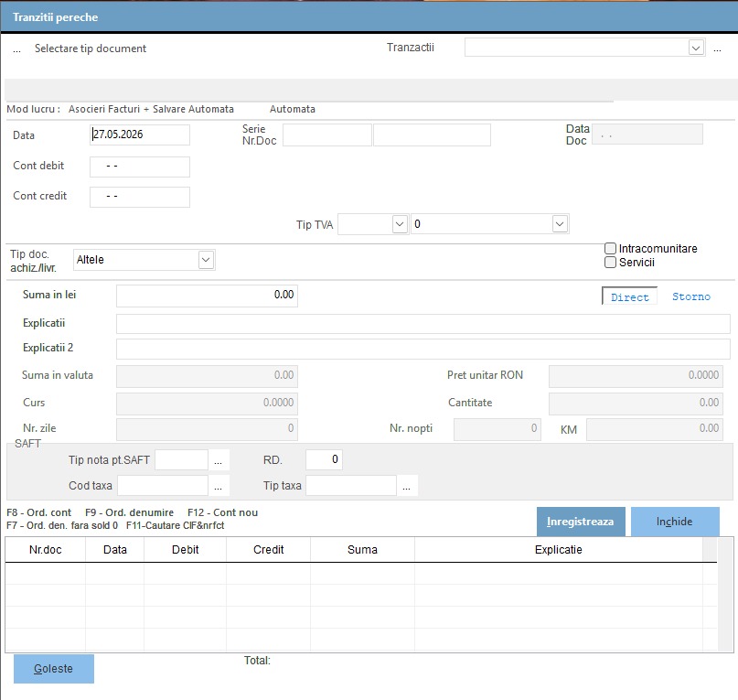Click the Nr.doc column header
738x700 pixels.
coord(45,550)
